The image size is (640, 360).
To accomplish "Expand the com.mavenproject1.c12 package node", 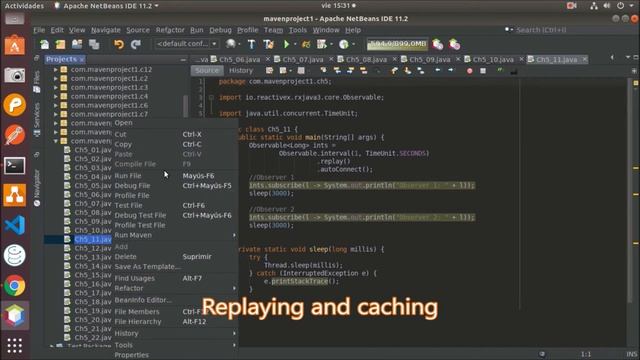I will 56,69.
